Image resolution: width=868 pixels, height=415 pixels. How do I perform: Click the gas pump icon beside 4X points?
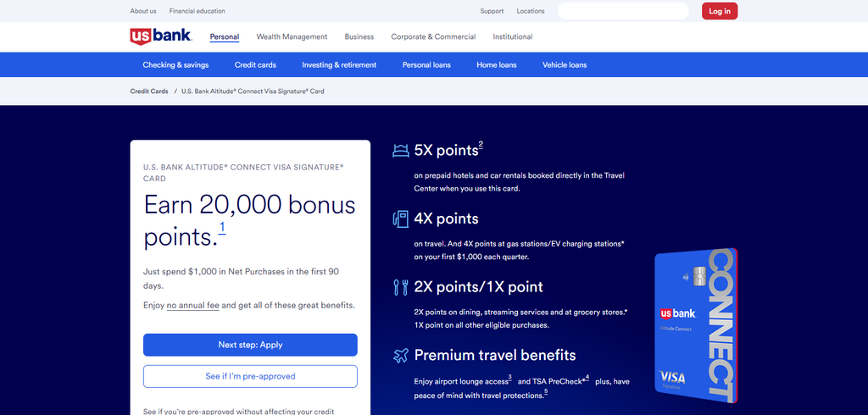coord(401,219)
